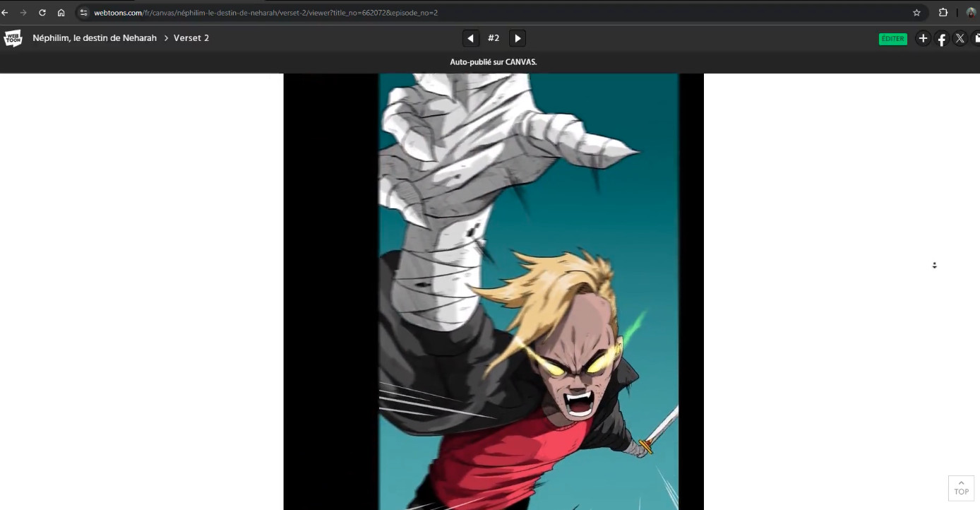
Task: Bookmark this page with the star
Action: click(x=916, y=13)
